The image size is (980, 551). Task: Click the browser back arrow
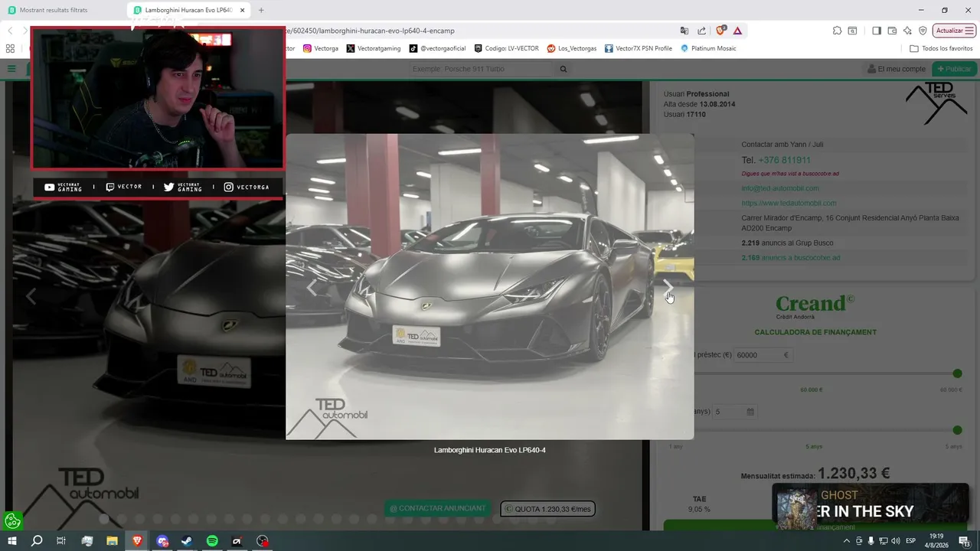[x=11, y=31]
